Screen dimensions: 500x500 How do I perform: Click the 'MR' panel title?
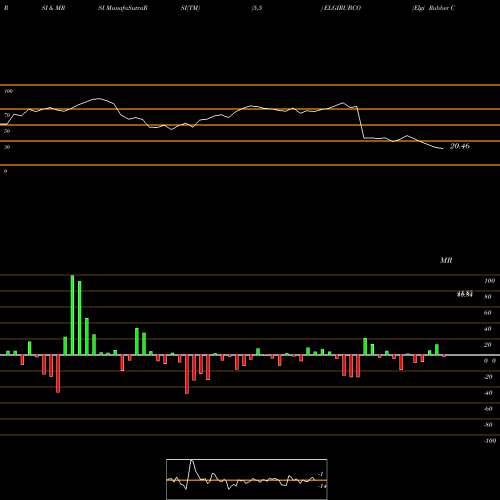click(446, 260)
